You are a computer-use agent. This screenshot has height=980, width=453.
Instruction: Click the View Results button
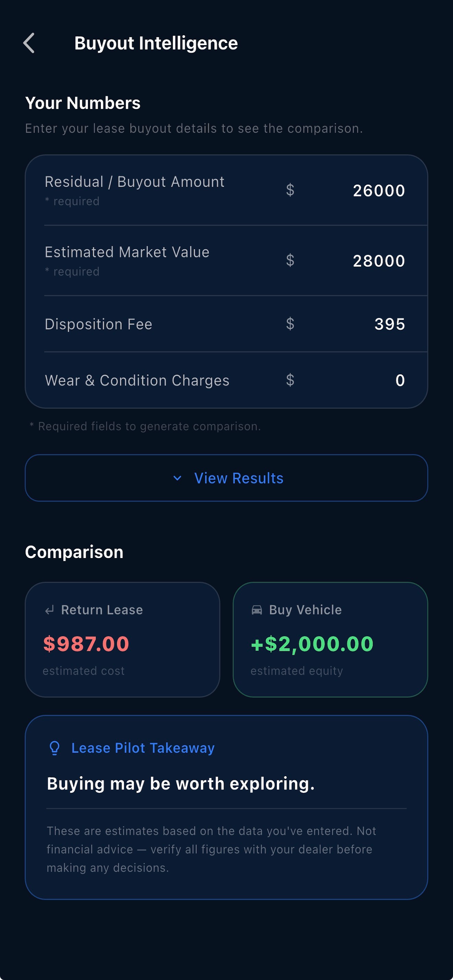click(226, 478)
